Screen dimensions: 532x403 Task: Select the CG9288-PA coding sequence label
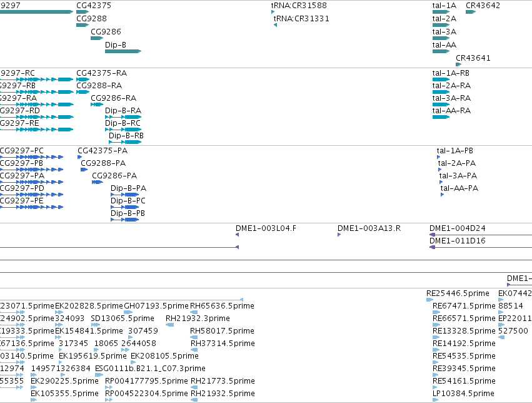103,163
